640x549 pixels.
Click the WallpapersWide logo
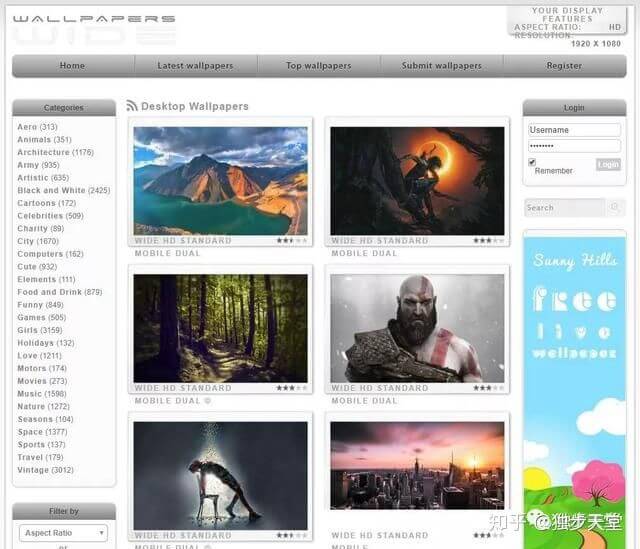point(94,29)
